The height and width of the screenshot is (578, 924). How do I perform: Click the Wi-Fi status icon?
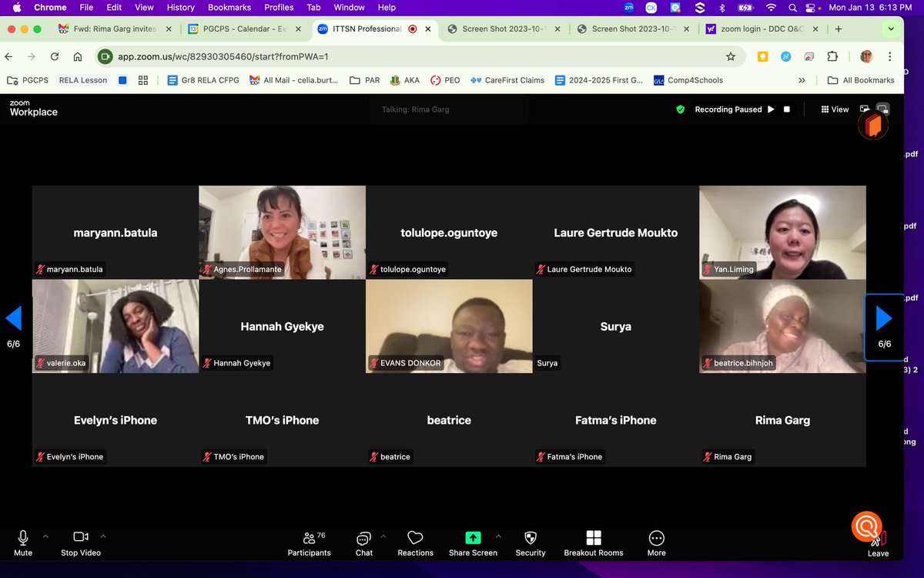(x=771, y=8)
